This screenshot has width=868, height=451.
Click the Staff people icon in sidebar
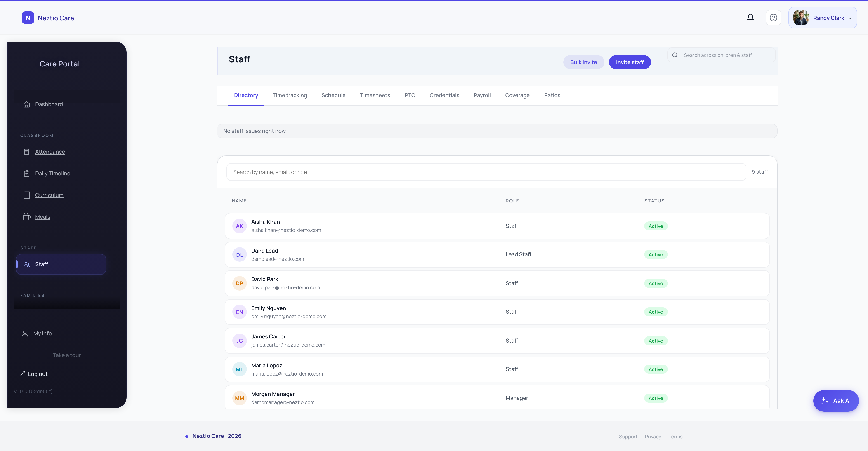[27, 264]
